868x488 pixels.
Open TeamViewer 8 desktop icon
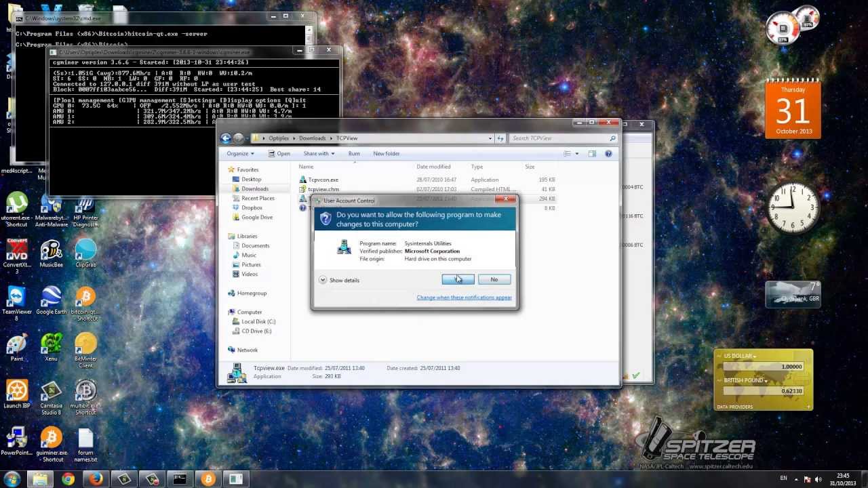(16, 298)
